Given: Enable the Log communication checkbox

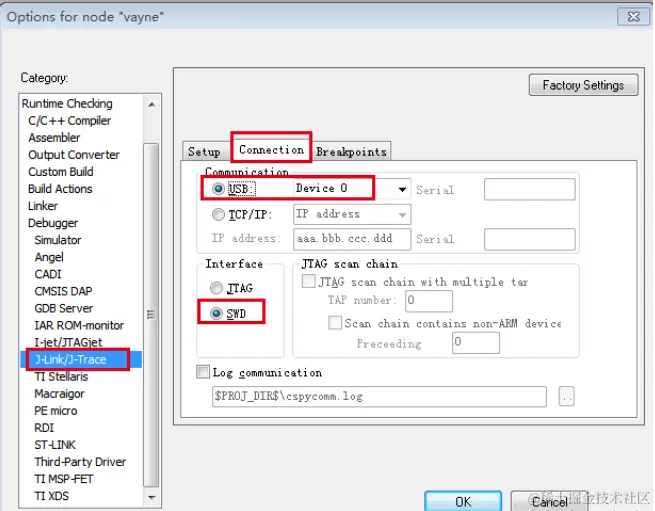Looking at the screenshot, I should click(203, 371).
